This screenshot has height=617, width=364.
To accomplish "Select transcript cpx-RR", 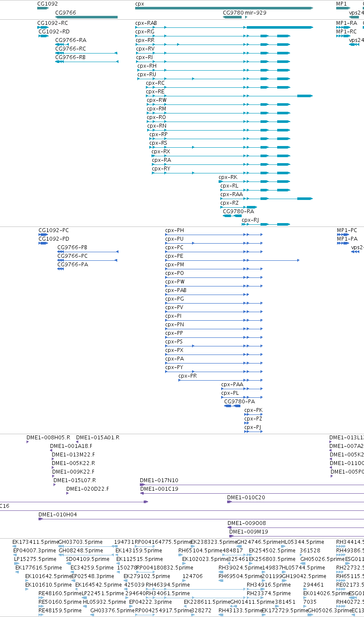I will click(145, 40).
